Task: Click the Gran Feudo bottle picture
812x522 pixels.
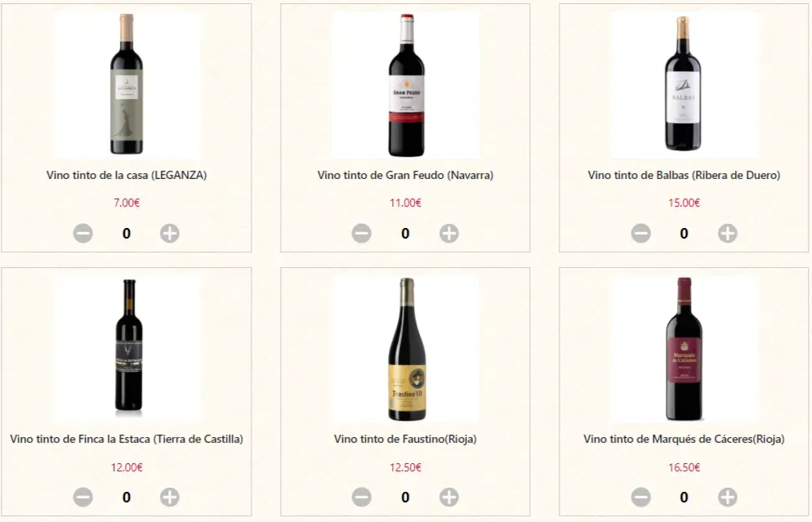Action: pyautogui.click(x=406, y=85)
